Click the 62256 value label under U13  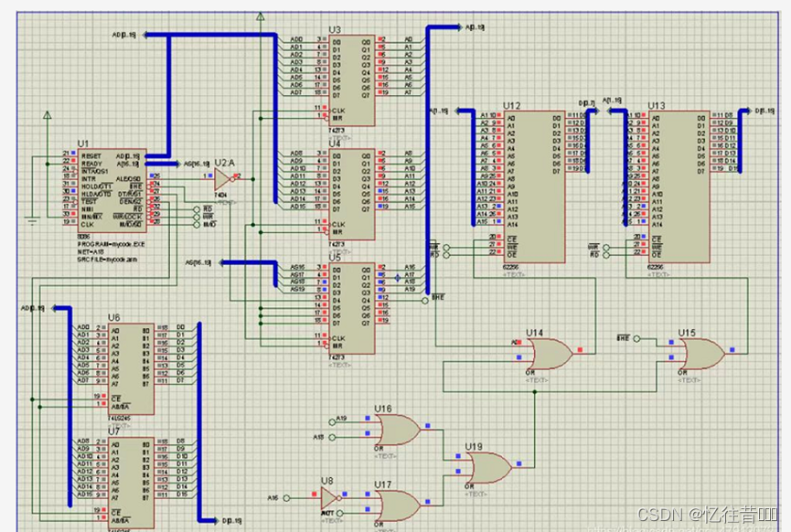pyautogui.click(x=656, y=267)
